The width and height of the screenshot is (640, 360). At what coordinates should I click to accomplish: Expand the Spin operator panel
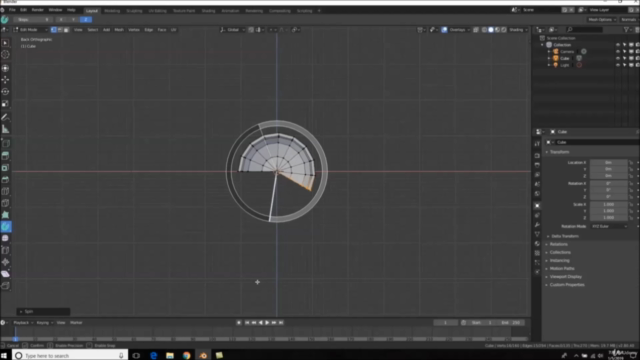click(x=43, y=311)
